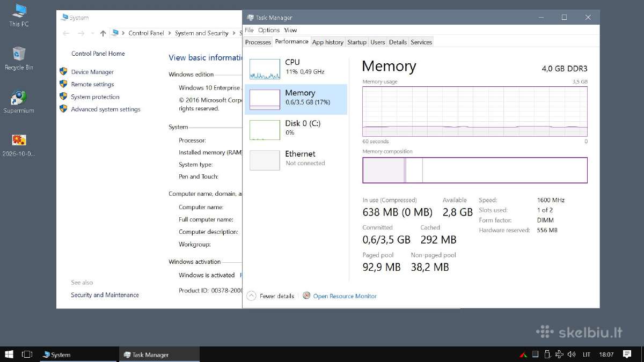Select the Recycle Bin desktop icon

point(19,58)
